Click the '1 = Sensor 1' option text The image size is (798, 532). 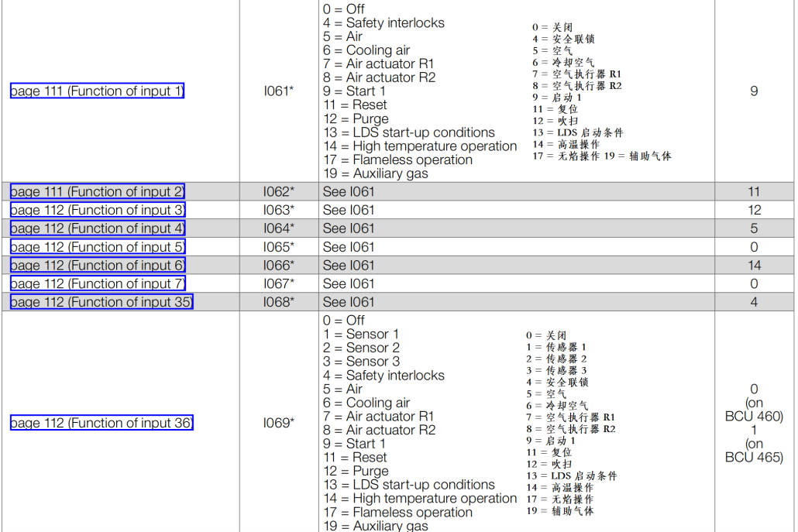click(361, 335)
